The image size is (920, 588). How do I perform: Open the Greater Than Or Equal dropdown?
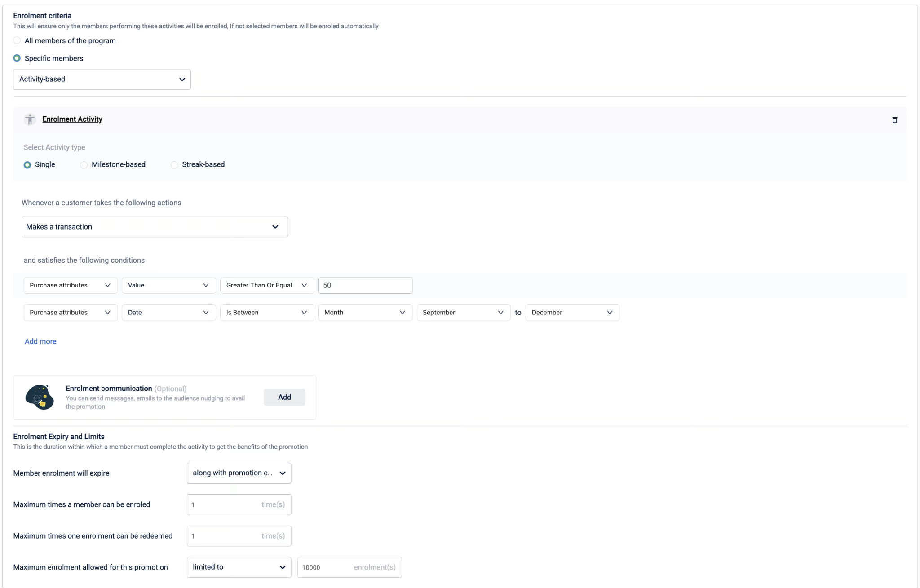point(266,285)
